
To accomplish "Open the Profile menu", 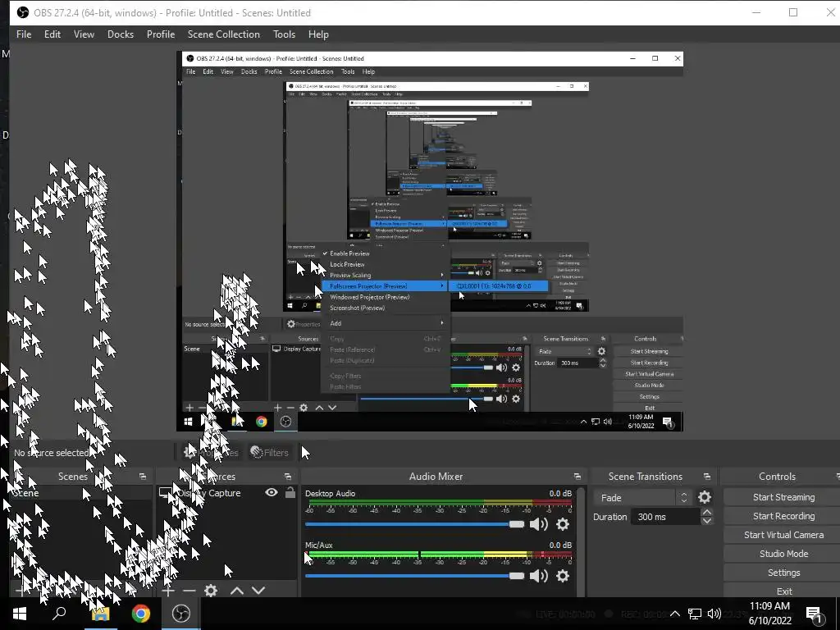I will pyautogui.click(x=161, y=34).
